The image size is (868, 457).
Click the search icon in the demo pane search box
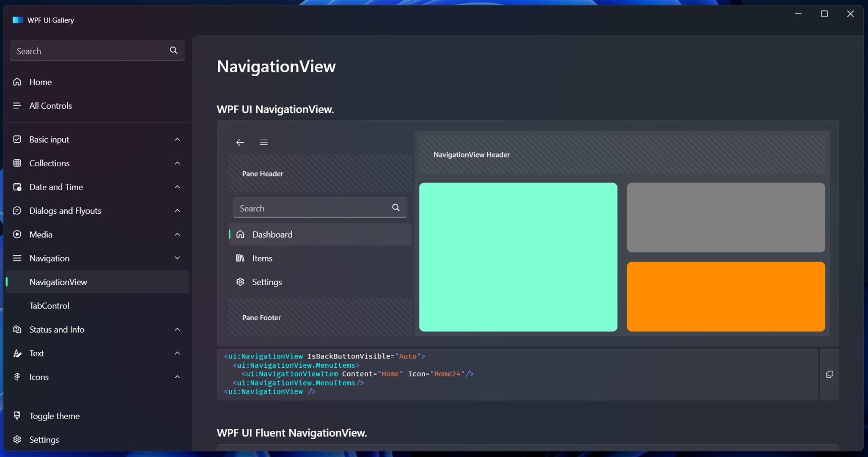(x=396, y=207)
